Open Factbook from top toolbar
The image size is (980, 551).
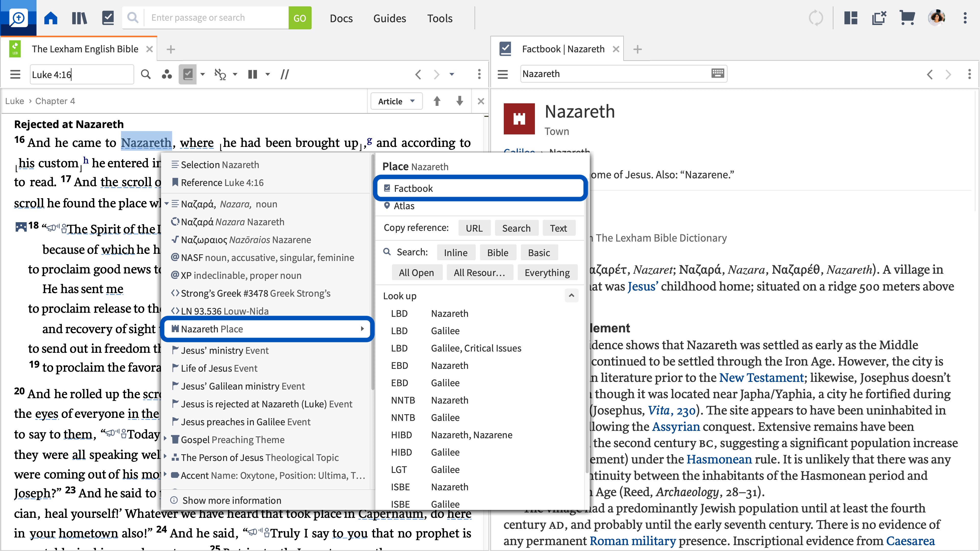[x=108, y=18]
